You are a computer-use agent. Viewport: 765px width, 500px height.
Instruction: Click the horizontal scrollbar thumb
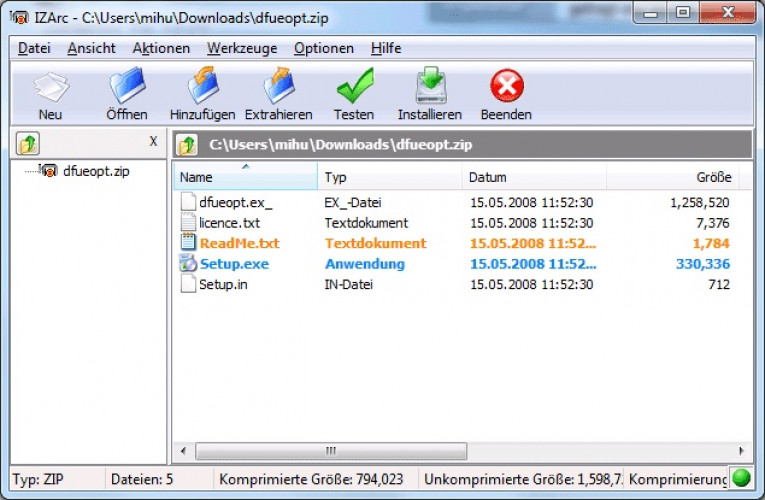tap(331, 451)
